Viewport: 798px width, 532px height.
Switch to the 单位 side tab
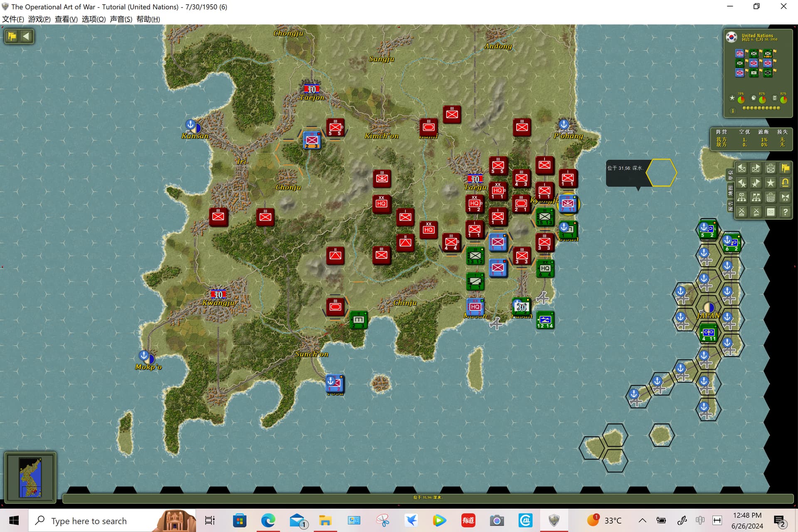[730, 175]
